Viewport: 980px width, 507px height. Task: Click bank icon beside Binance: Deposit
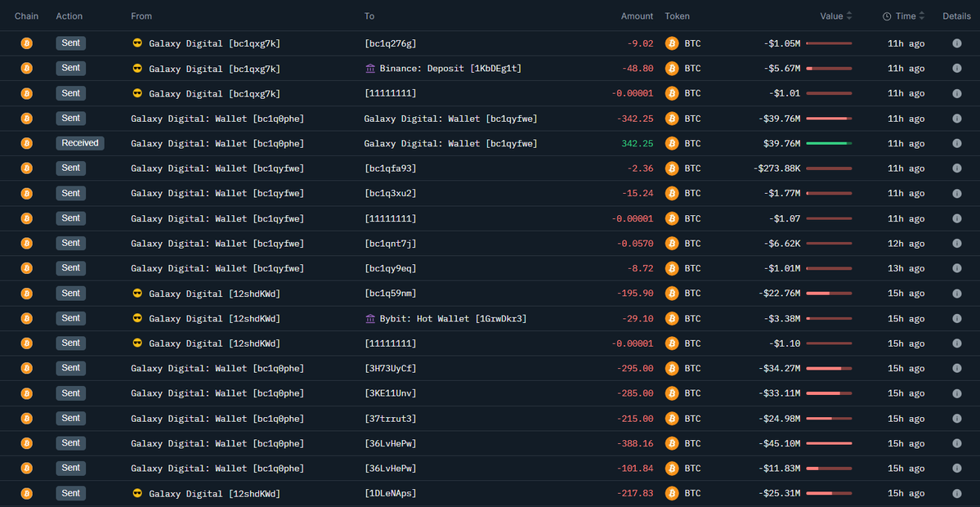(370, 68)
